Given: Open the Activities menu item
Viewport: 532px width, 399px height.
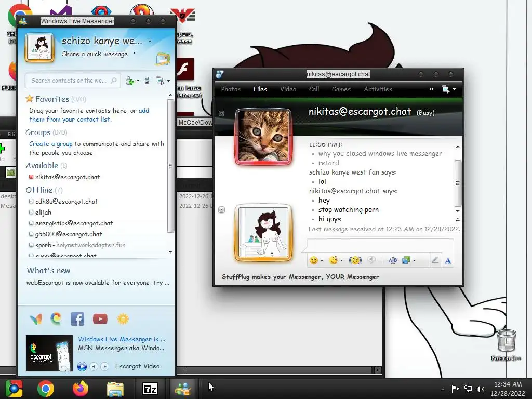Looking at the screenshot, I should [378, 89].
